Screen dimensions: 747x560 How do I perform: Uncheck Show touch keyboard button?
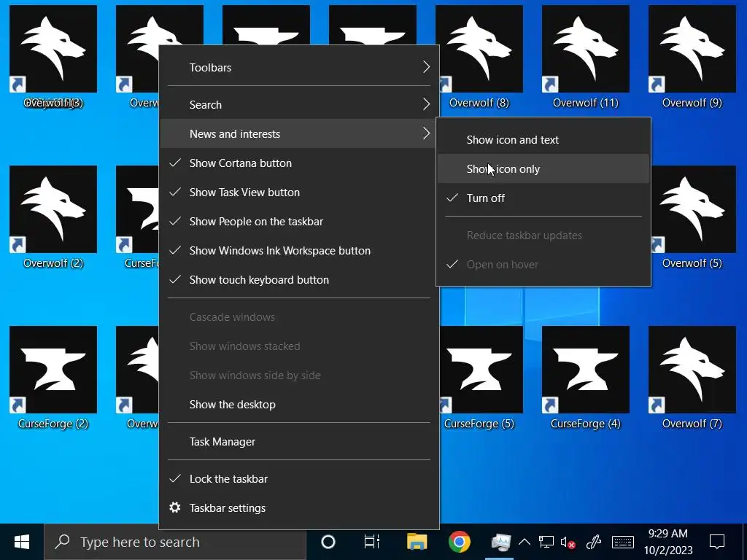299,279
